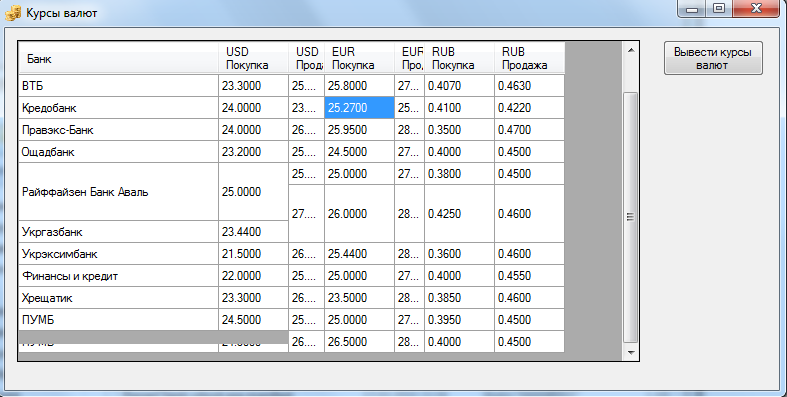The image size is (787, 397).
Task: Click Кредобанк's USD Покупка 24.0000
Action: [x=253, y=108]
